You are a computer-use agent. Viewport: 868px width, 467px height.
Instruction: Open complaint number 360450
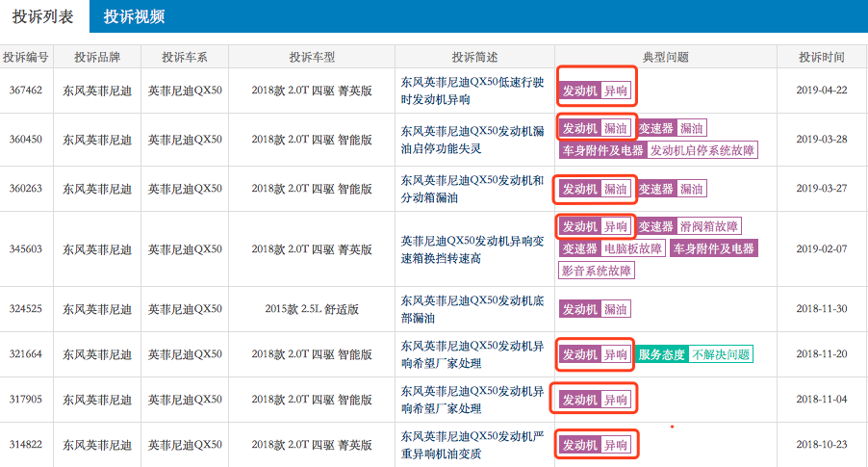coord(25,140)
